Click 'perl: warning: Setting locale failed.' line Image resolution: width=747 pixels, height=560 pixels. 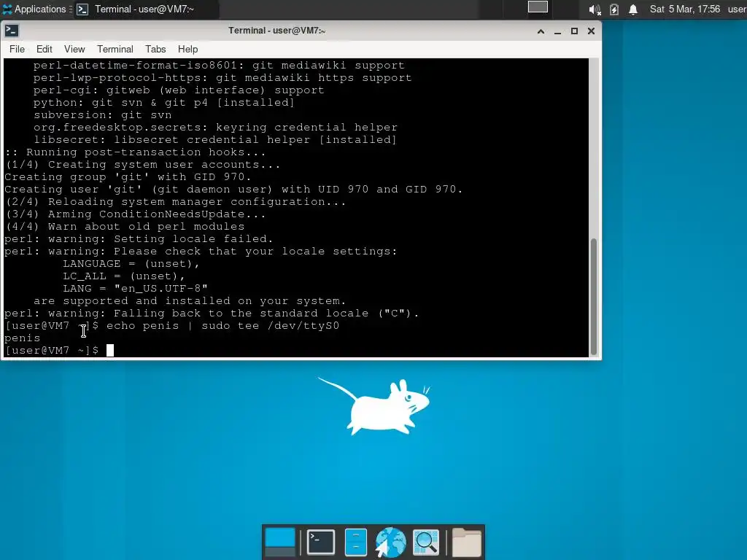[139, 239]
